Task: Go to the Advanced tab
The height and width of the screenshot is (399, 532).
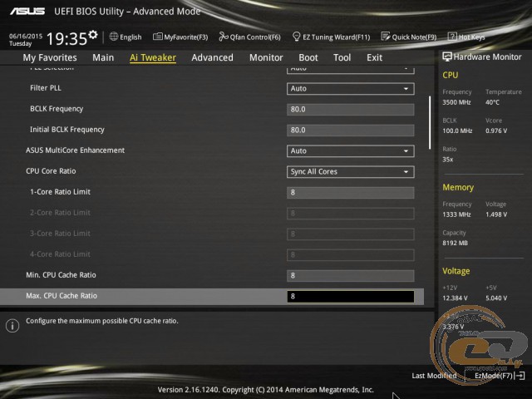Action: 213,57
